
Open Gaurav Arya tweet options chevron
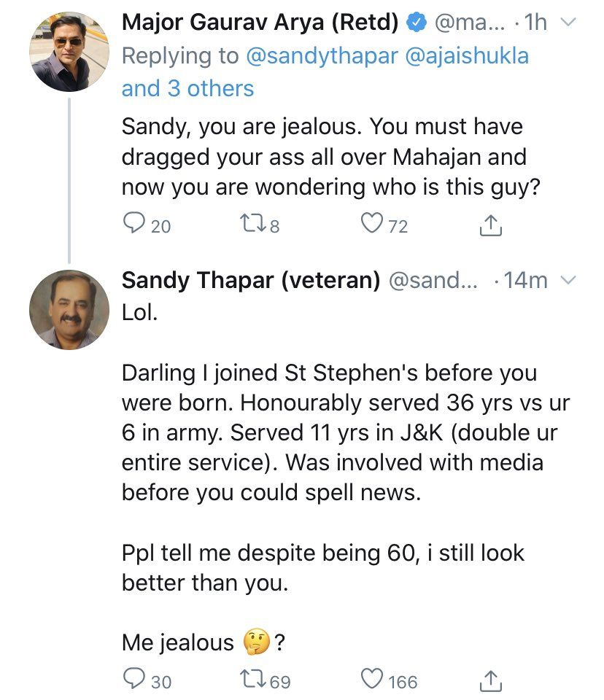pos(567,23)
